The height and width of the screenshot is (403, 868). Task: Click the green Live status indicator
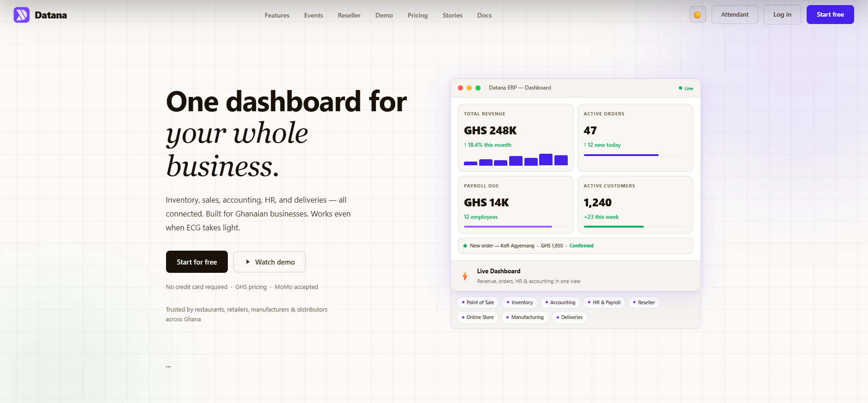(x=686, y=88)
